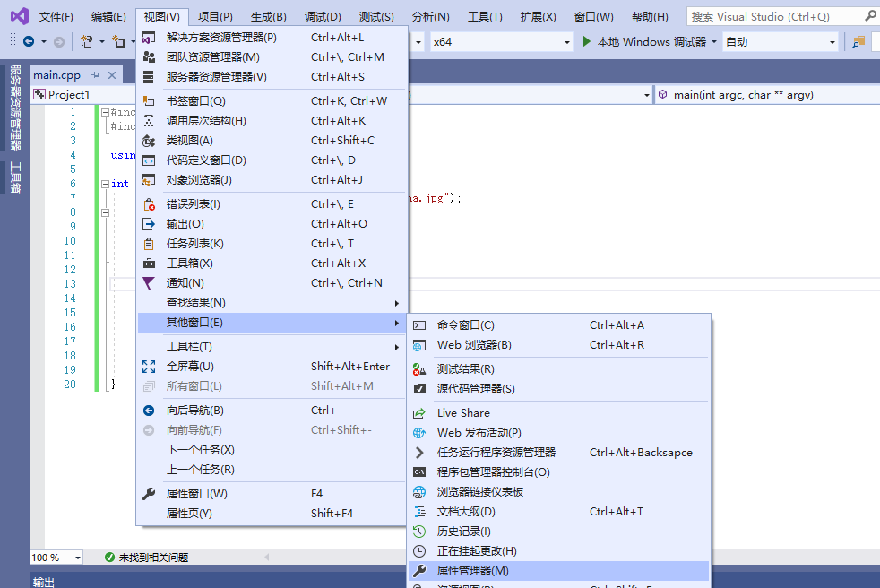Open the 调试(D) menu

point(323,17)
